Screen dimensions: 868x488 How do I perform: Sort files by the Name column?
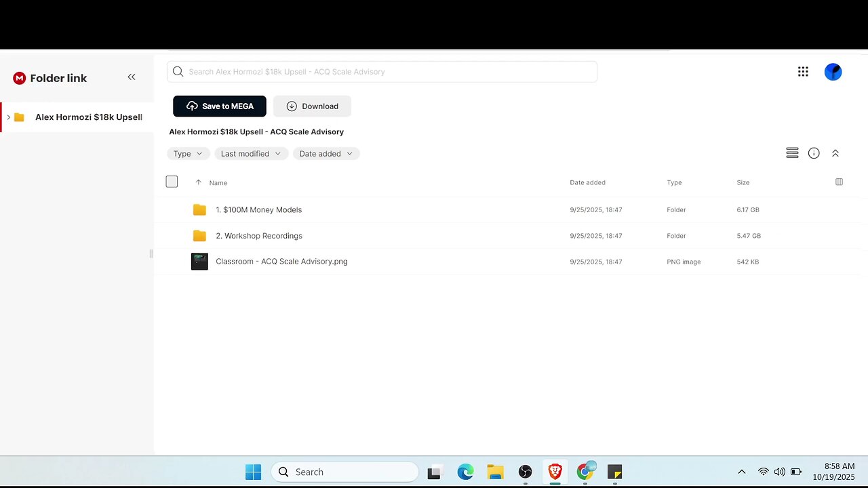(218, 183)
